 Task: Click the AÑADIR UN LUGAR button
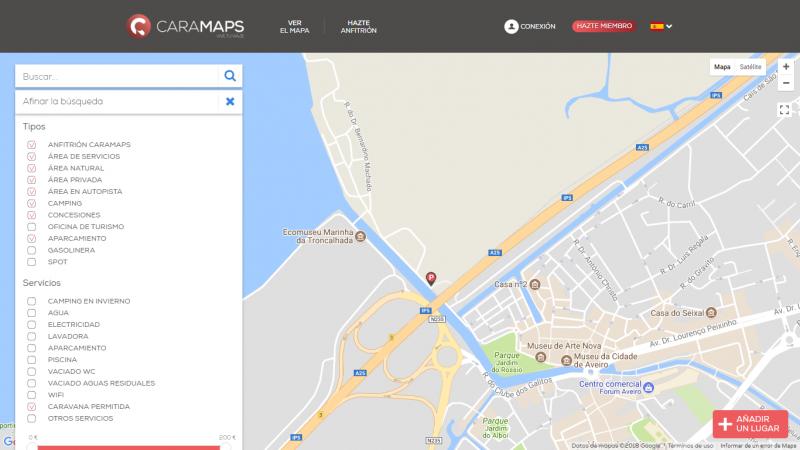click(750, 423)
